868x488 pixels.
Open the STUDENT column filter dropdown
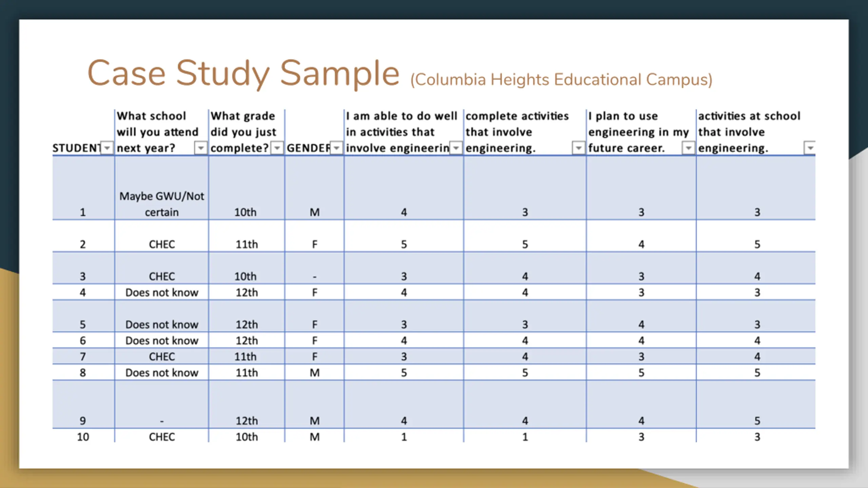coord(107,148)
